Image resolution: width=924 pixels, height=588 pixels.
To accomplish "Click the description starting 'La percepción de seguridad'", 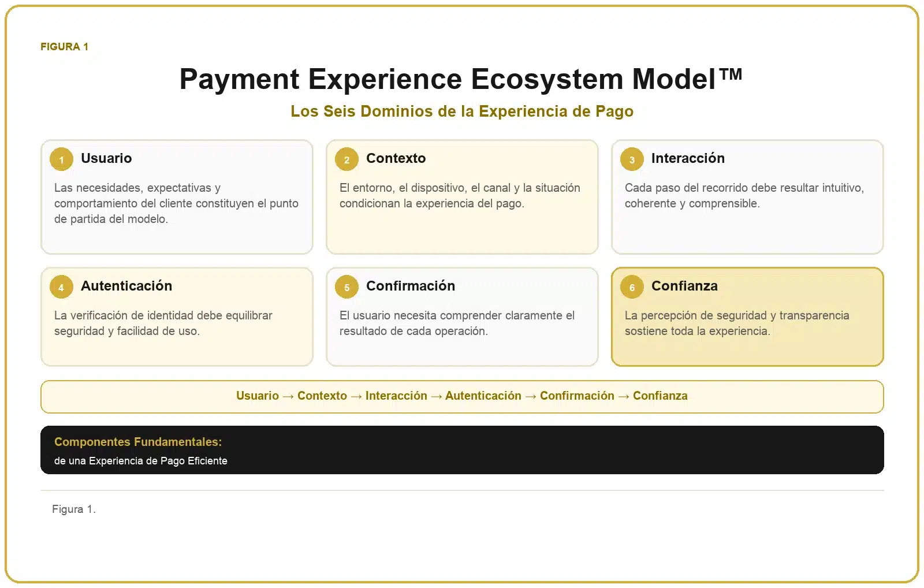I will pos(737,323).
